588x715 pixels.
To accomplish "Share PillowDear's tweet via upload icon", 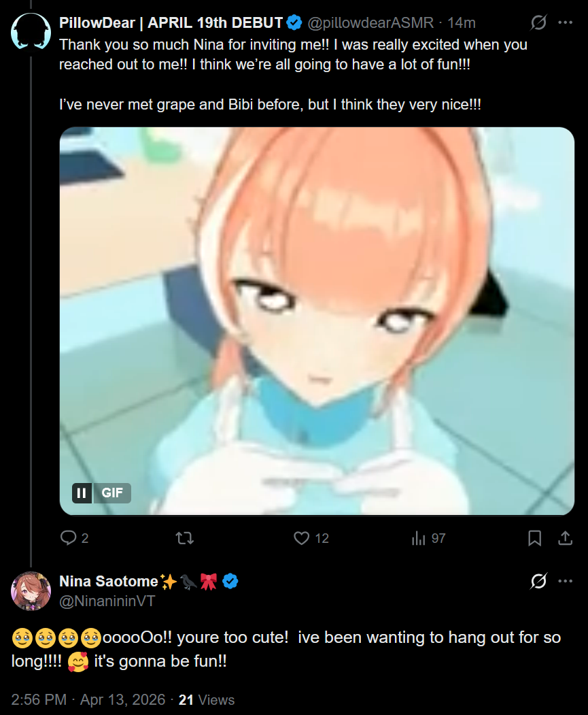I will [565, 538].
